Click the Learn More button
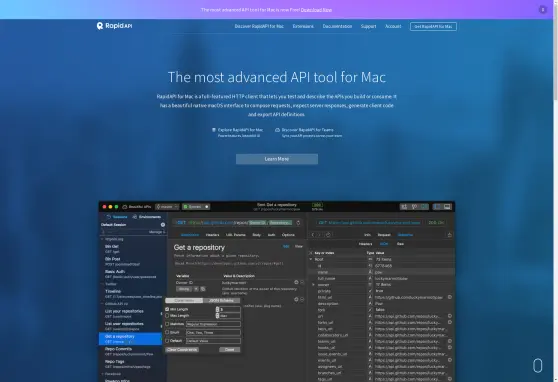The width and height of the screenshot is (558, 382). (277, 159)
